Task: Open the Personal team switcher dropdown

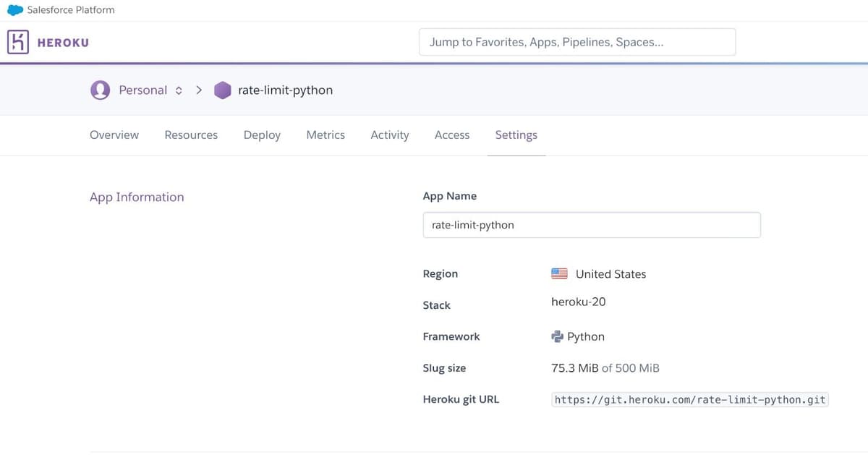Action: 142,90
